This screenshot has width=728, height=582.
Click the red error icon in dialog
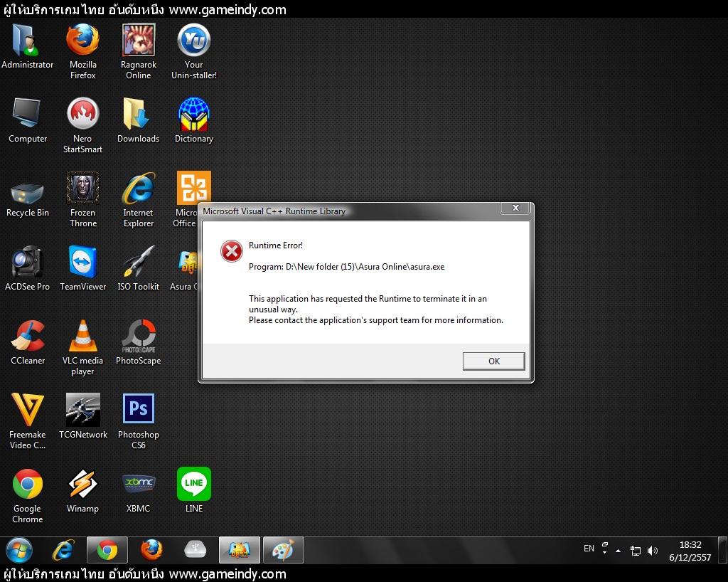pos(231,251)
